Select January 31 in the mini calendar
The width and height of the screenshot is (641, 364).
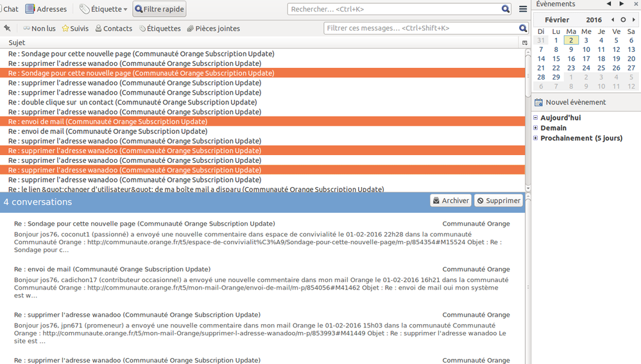pos(541,40)
